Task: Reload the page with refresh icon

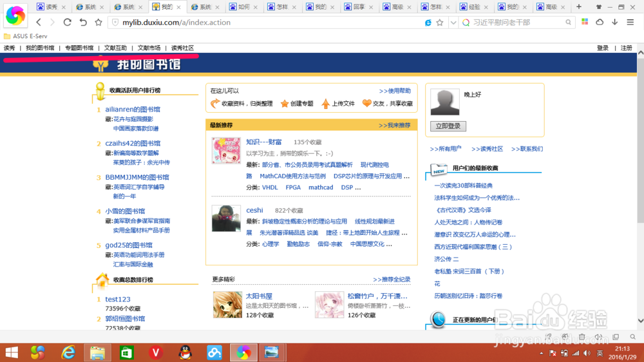Action: point(68,22)
